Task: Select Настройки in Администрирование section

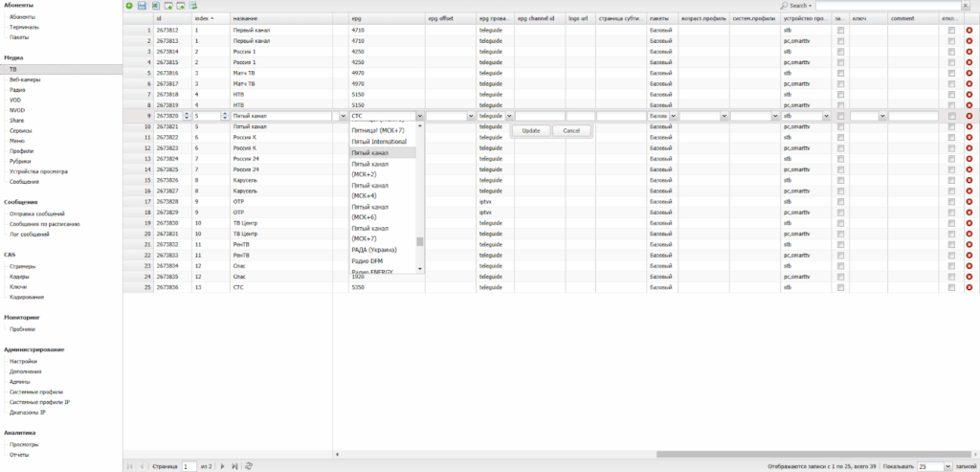Action: (24, 361)
